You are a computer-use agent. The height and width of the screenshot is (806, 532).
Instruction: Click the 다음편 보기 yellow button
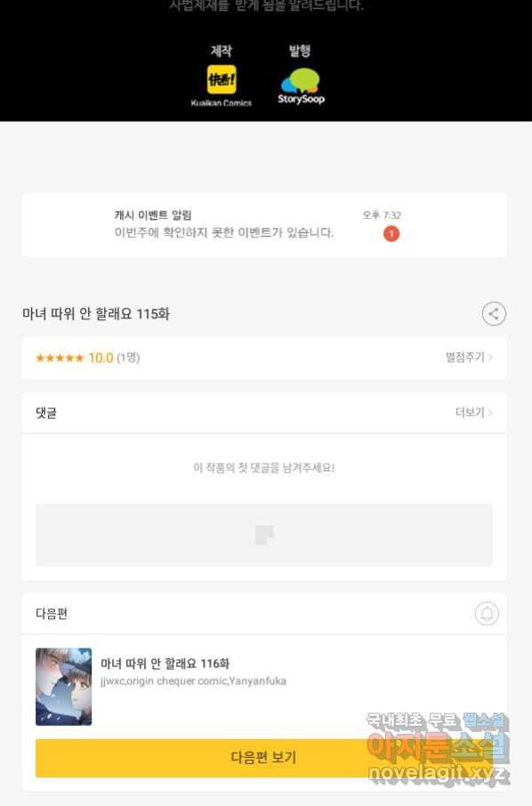(263, 758)
